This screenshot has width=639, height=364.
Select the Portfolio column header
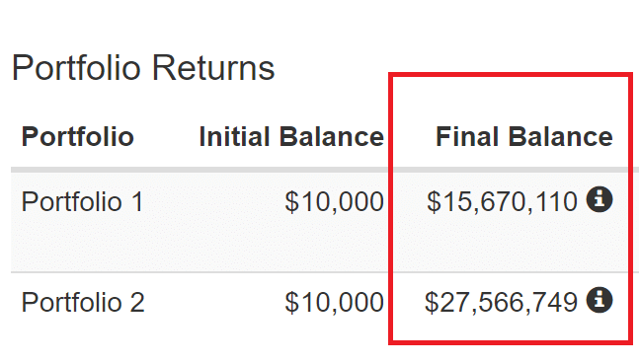click(x=78, y=136)
